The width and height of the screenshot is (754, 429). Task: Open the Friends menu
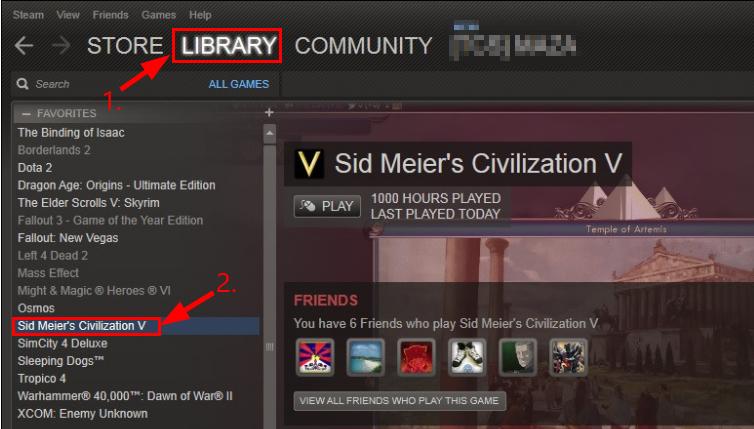point(110,15)
